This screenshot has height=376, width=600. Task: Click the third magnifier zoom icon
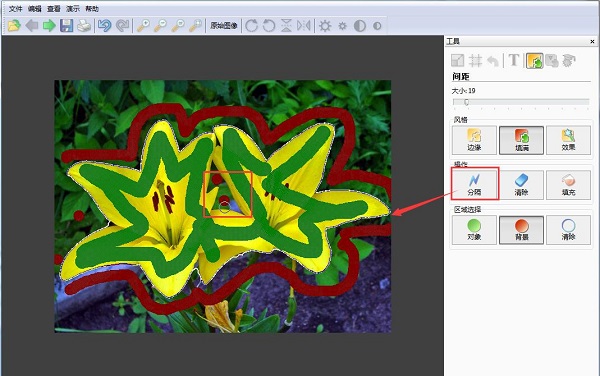178,26
